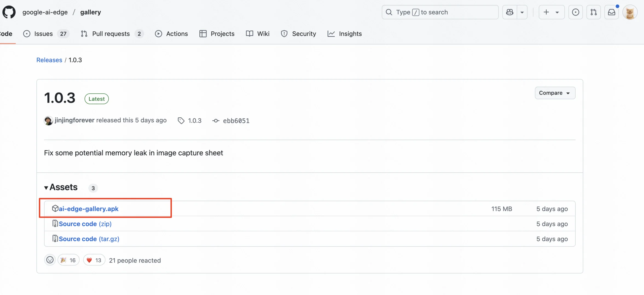Expand the Copilot dropdown arrow
Viewport: 644px width, 295px height.
(x=522, y=12)
